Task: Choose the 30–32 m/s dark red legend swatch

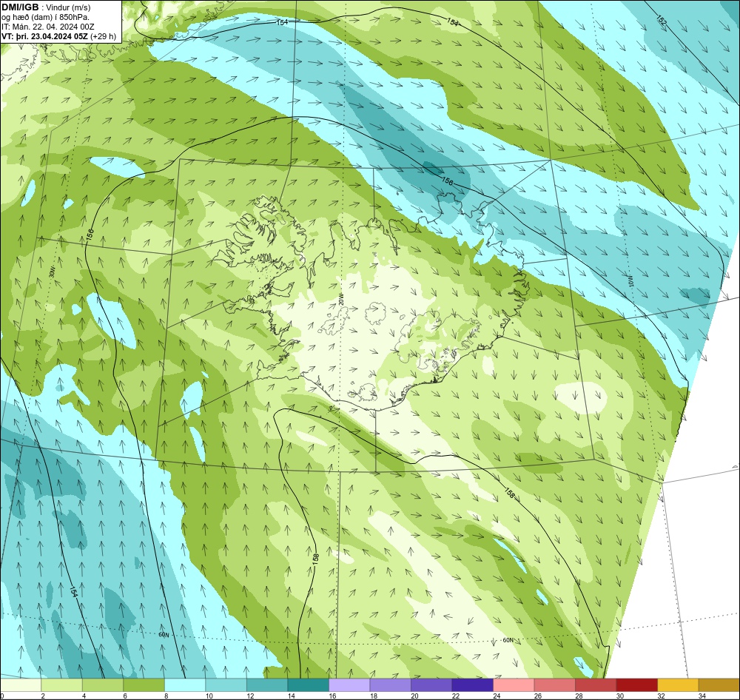Action: tap(636, 685)
